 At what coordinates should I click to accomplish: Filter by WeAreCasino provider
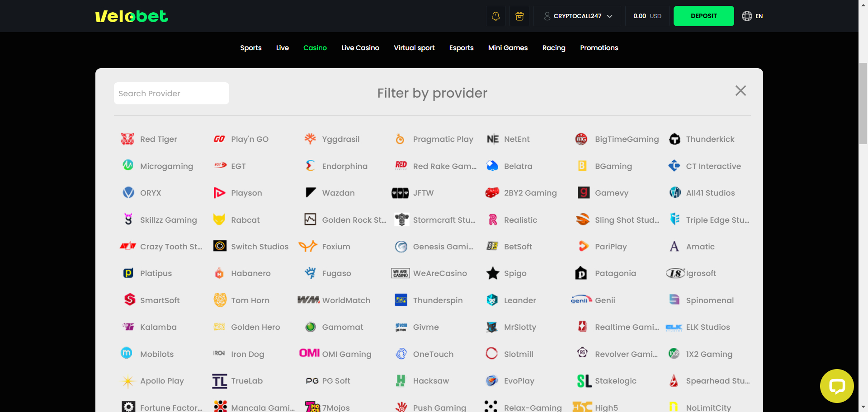[429, 273]
